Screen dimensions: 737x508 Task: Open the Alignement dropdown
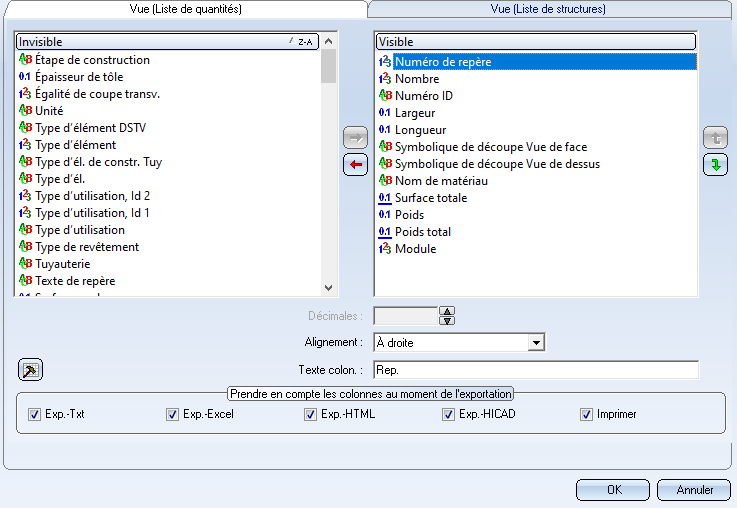click(x=536, y=343)
